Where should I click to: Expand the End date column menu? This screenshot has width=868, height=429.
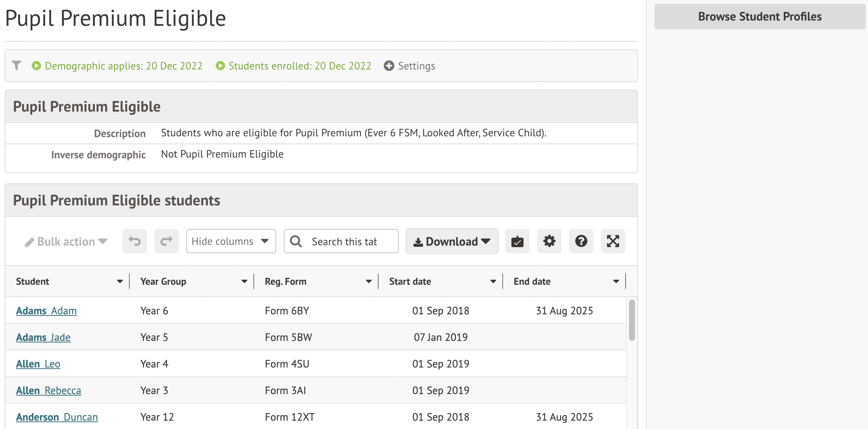click(x=616, y=281)
